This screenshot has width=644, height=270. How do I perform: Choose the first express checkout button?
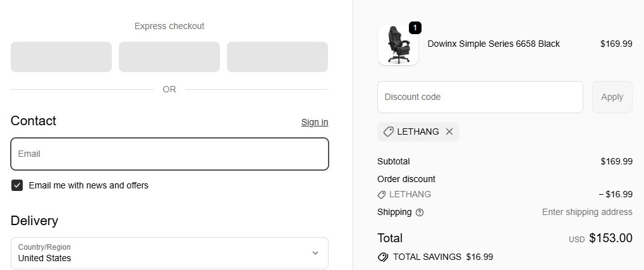61,57
